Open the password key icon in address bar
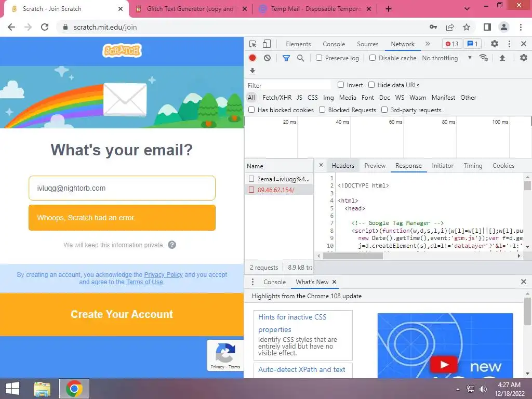This screenshot has height=399, width=532. pyautogui.click(x=433, y=27)
